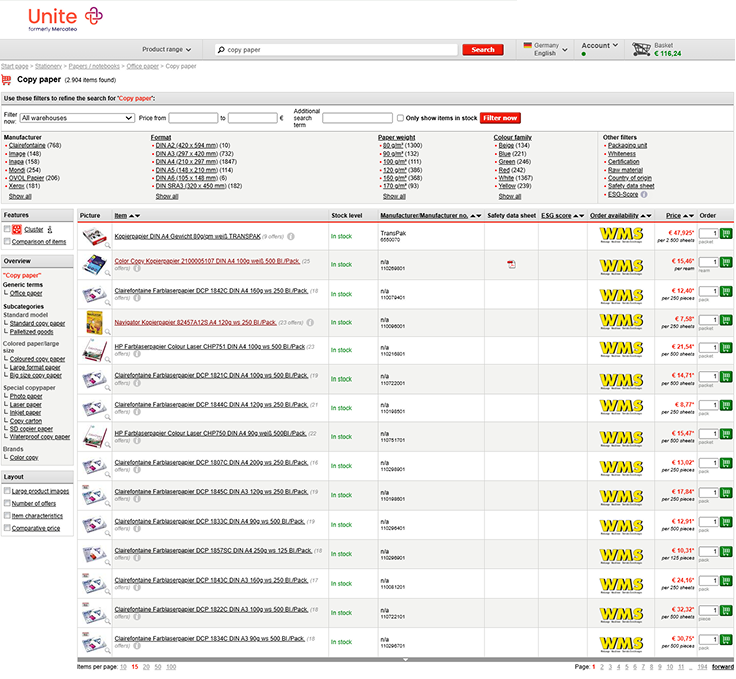736x679 pixels.
Task: Click WMS logo in DCP 1834C row
Action: pos(621,643)
